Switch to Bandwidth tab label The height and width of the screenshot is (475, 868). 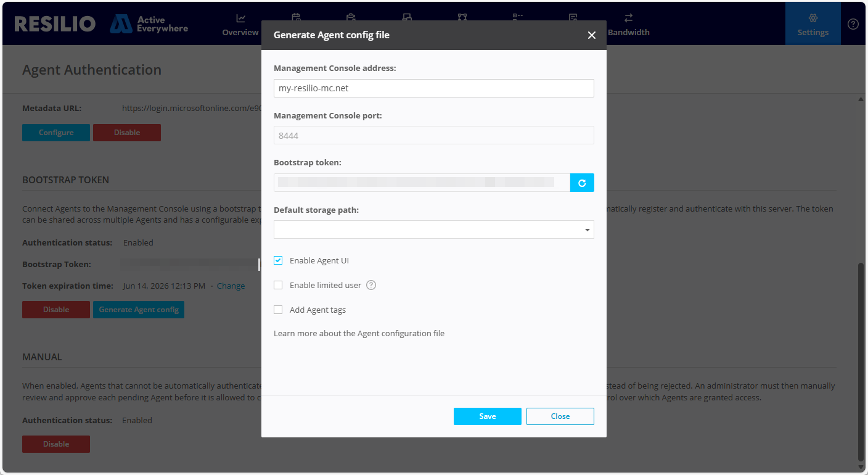tap(629, 33)
